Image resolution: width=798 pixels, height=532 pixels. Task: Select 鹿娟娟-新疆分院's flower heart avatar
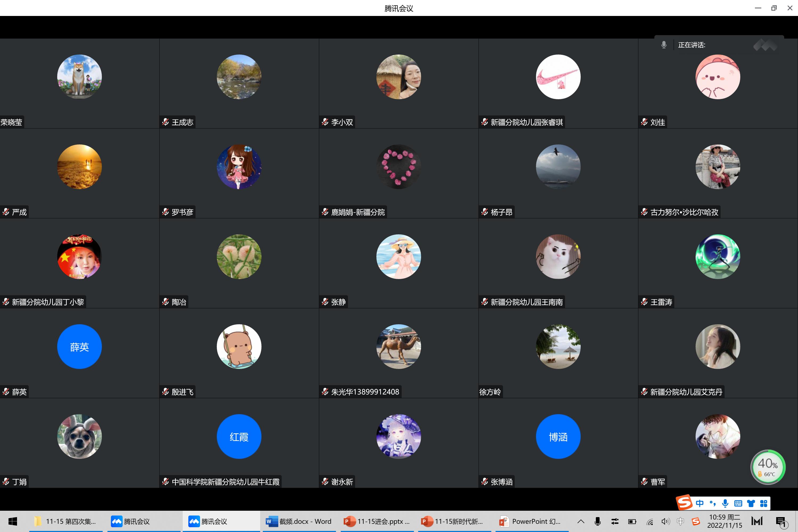399,167
